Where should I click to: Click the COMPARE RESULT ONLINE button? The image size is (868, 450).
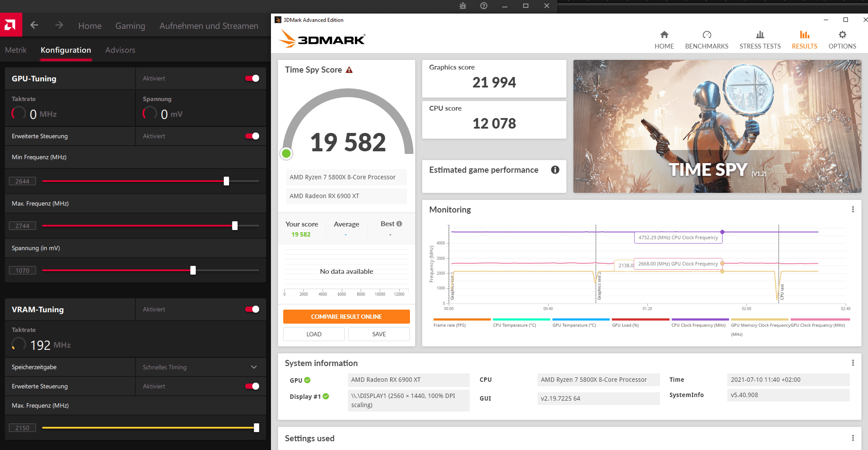click(x=346, y=317)
